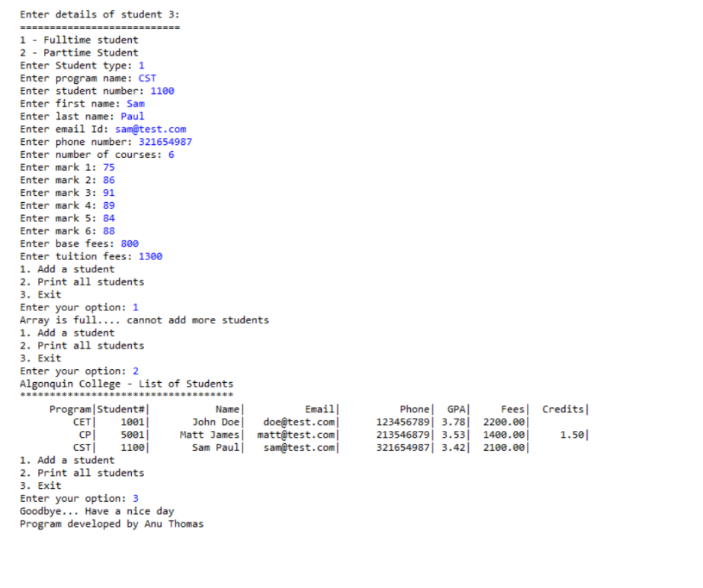Click the last name value 'Paul'
Image resolution: width=703 pixels, height=588 pixels.
click(x=132, y=116)
